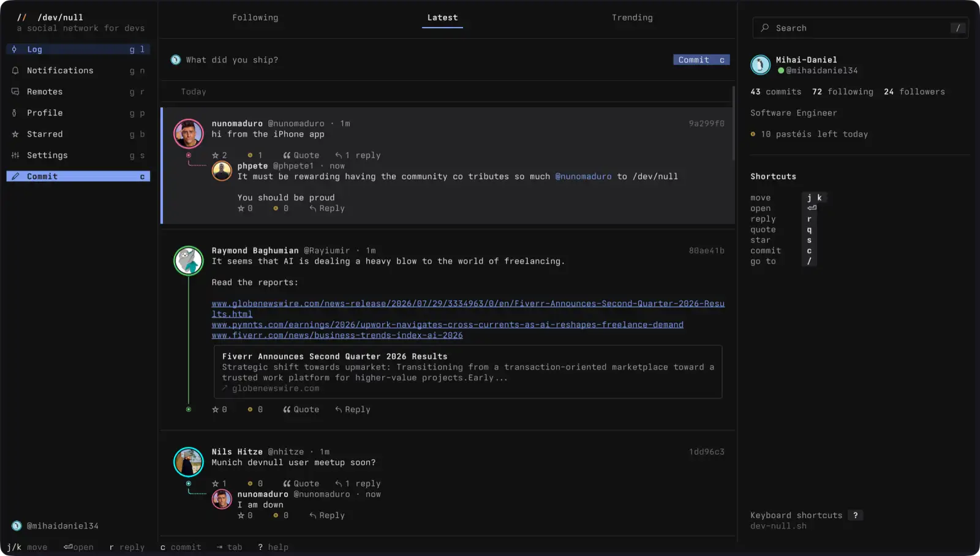Image resolution: width=980 pixels, height=556 pixels.
Task: Select the Latest tab
Action: [442, 18]
